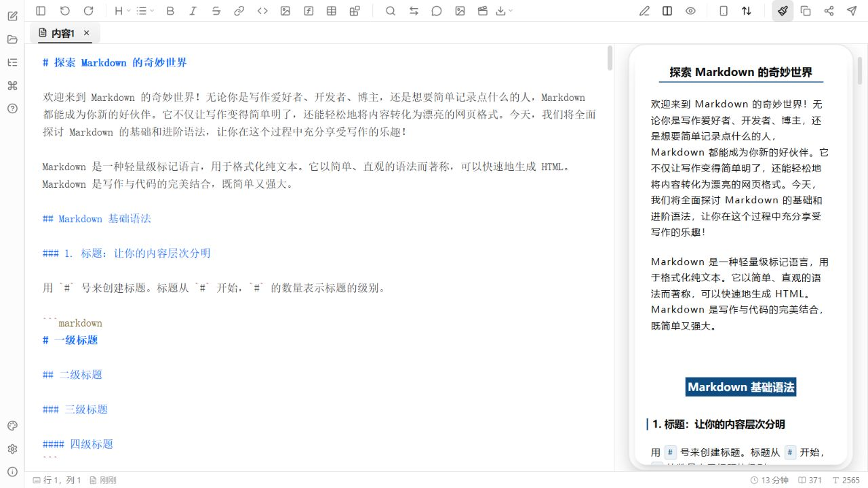Image resolution: width=868 pixels, height=488 pixels.
Task: Open the heading level dropdown
Action: pyautogui.click(x=121, y=11)
